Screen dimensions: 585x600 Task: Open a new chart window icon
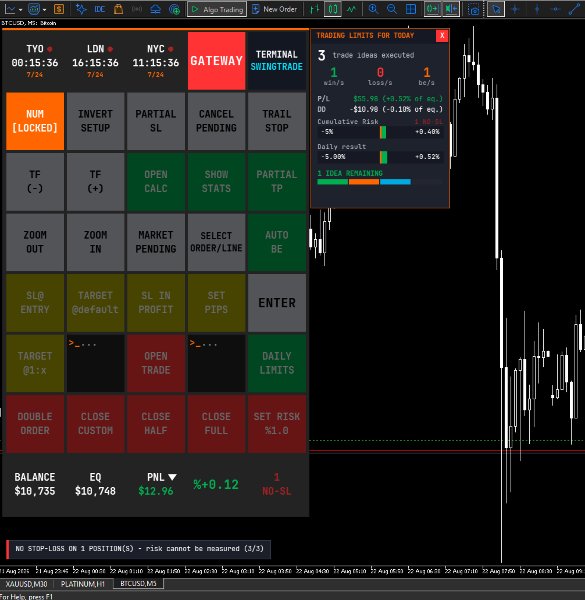(x=10, y=9)
